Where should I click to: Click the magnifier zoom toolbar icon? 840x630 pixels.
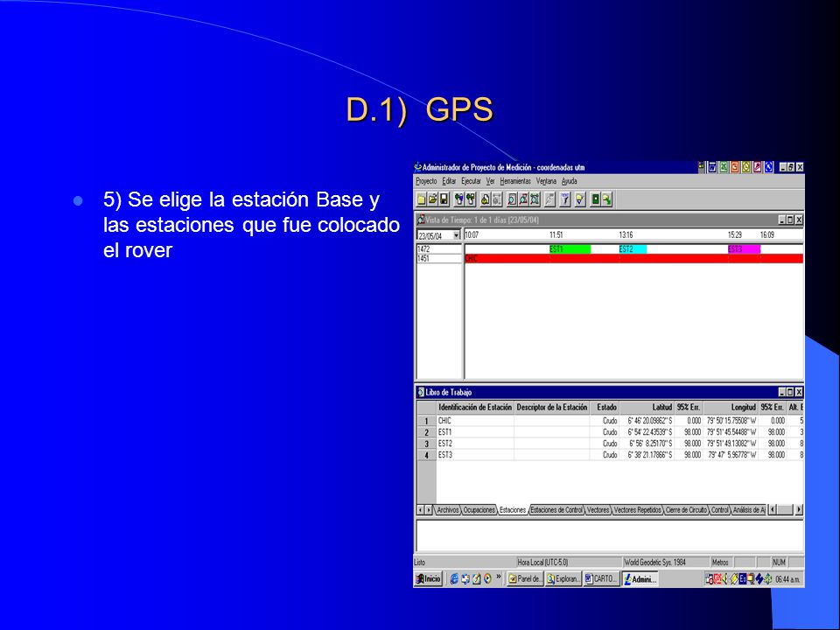pyautogui.click(x=512, y=199)
